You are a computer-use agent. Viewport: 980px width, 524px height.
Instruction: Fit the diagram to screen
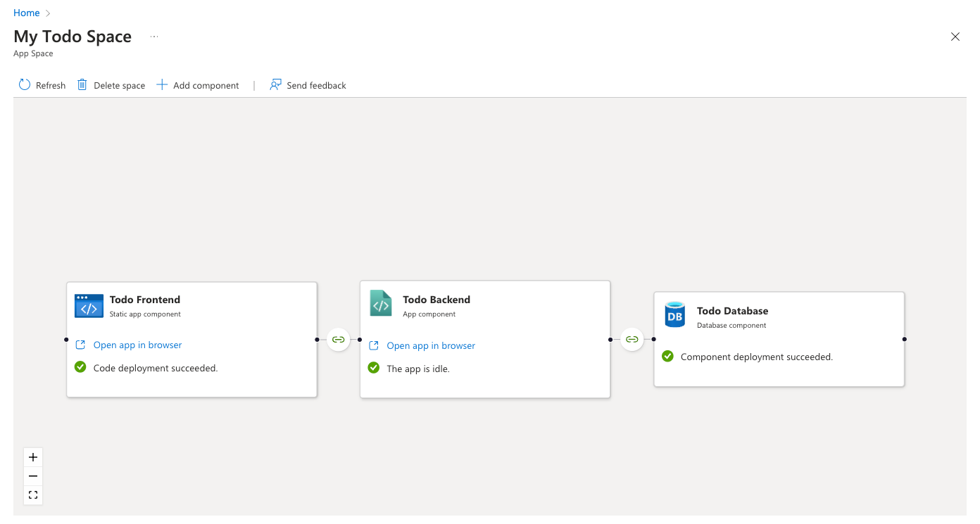point(32,494)
